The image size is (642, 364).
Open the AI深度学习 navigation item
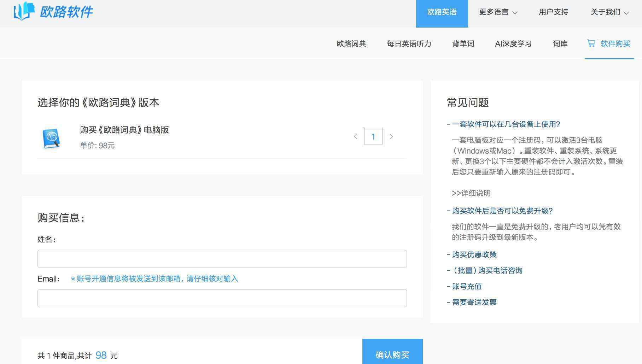513,43
